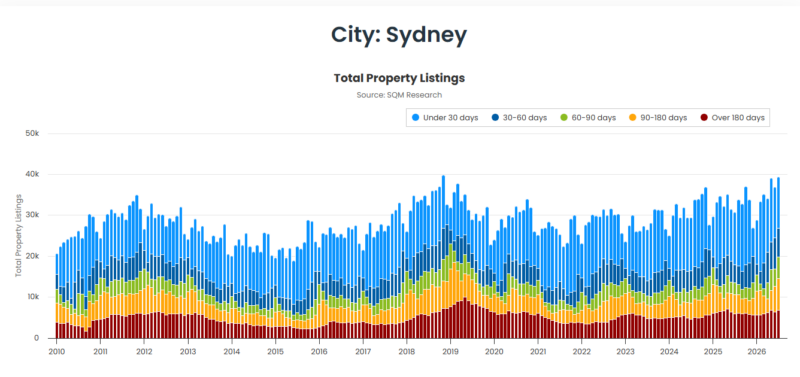This screenshot has height=377, width=800.
Task: Click the 2016 x-axis label
Action: tap(319, 352)
